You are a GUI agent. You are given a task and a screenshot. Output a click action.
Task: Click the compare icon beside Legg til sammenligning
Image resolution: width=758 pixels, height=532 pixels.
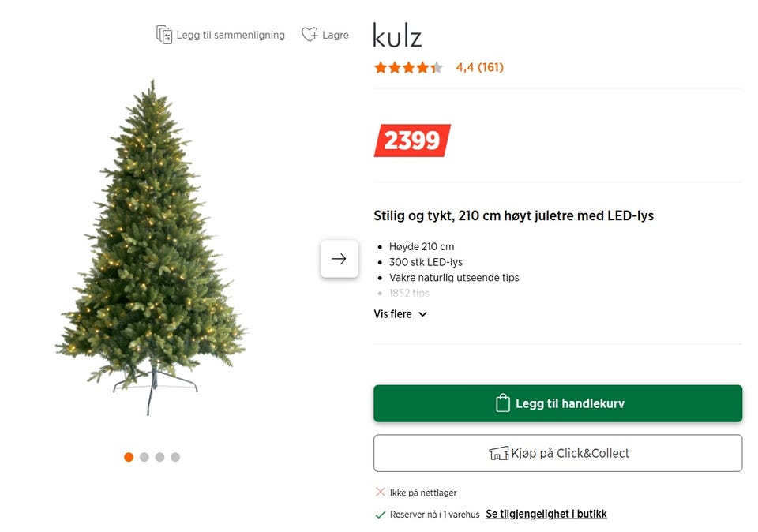coord(164,35)
